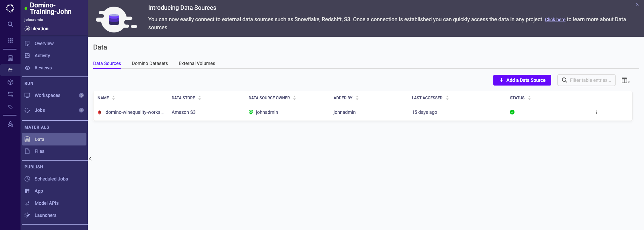Click johnadmin in Data Source Owner column

[267, 112]
